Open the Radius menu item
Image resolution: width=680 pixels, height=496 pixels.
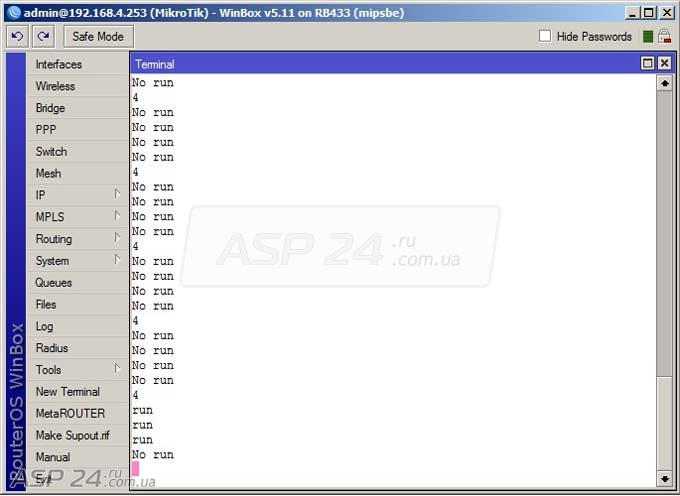pyautogui.click(x=78, y=348)
